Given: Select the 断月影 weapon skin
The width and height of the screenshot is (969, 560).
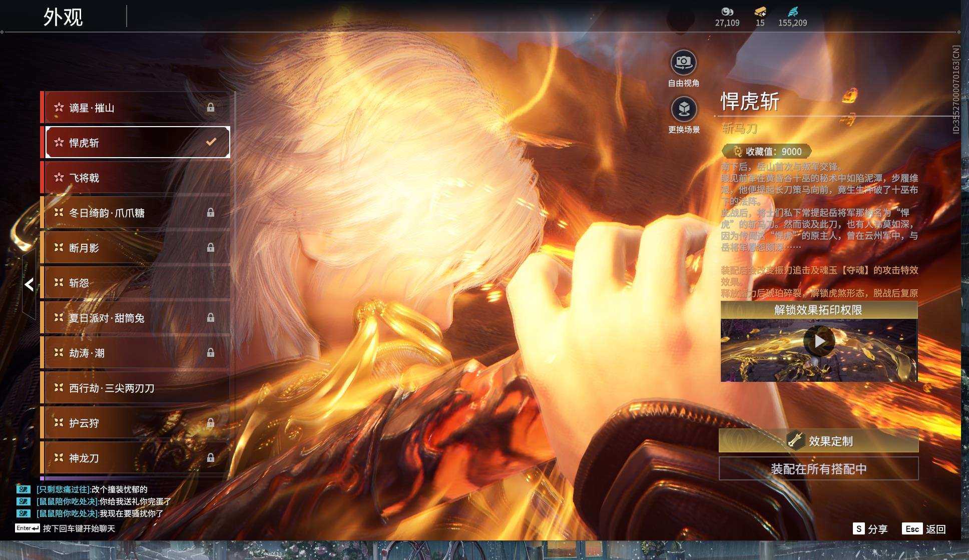Looking at the screenshot, I should click(x=135, y=248).
